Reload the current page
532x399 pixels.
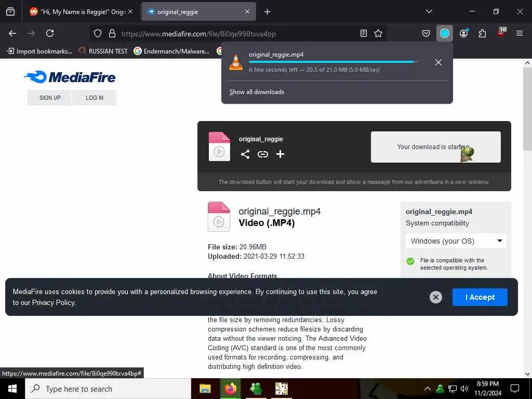tap(50, 33)
